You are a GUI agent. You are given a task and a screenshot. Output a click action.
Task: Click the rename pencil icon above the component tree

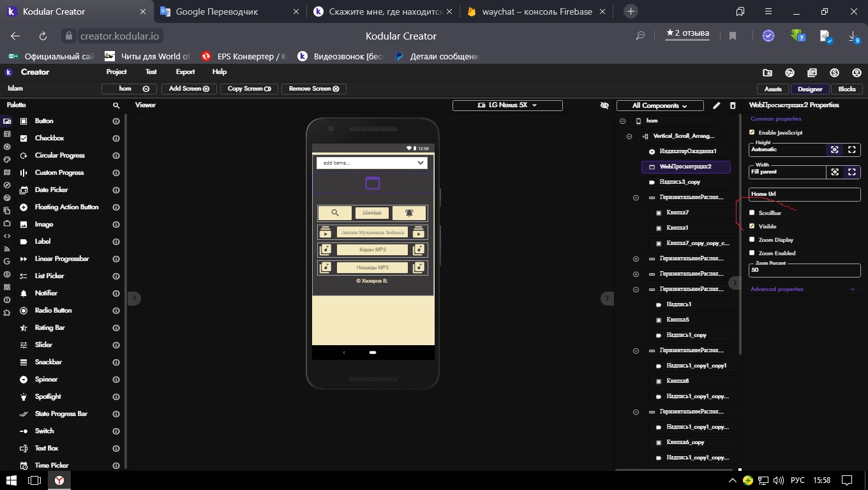[x=717, y=105]
